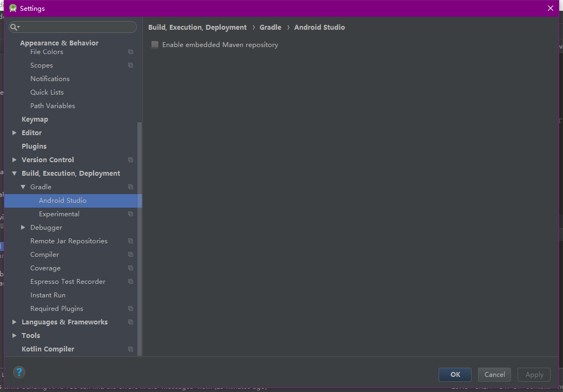Click the 'Build, Execution, Deployment' breadcrumb text

pyautogui.click(x=197, y=27)
